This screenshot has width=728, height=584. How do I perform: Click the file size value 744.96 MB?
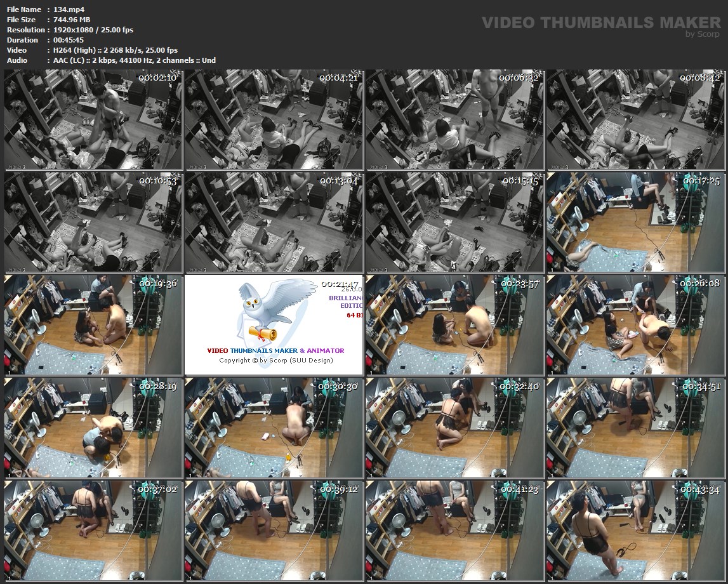click(x=72, y=20)
